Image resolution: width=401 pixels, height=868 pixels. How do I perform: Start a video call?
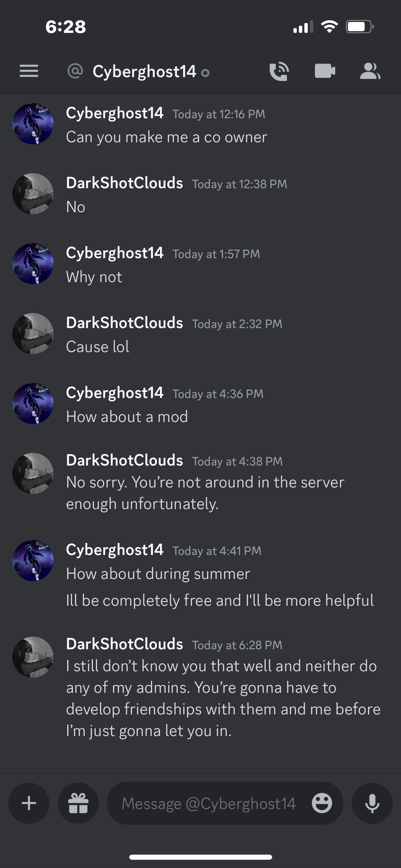pos(325,71)
